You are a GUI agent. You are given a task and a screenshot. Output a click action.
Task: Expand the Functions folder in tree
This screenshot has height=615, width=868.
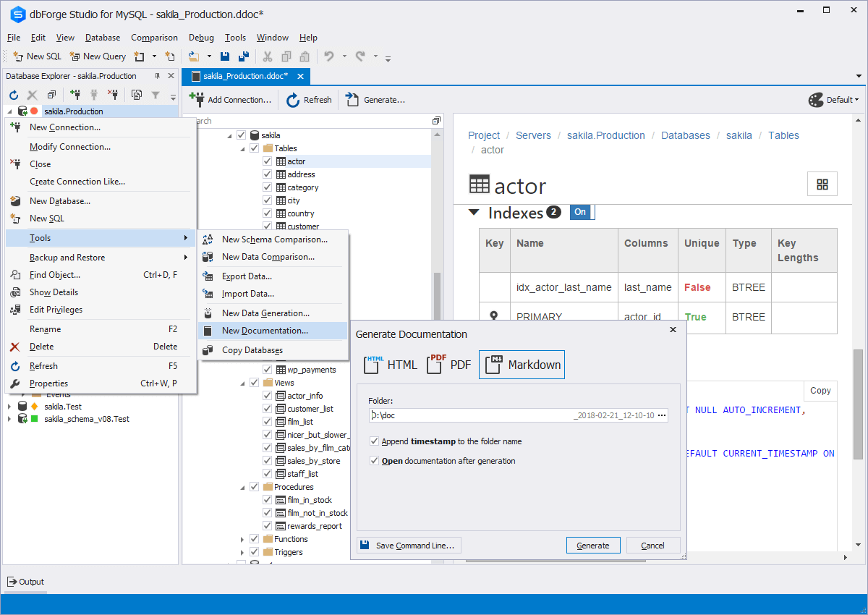click(243, 539)
